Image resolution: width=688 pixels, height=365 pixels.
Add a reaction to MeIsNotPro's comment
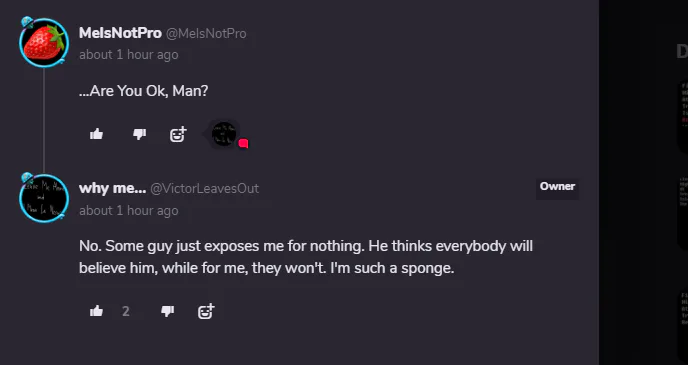pyautogui.click(x=178, y=134)
